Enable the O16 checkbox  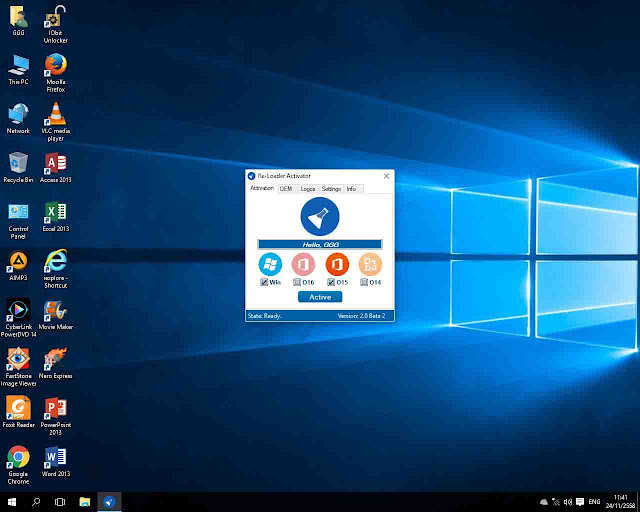(x=297, y=282)
